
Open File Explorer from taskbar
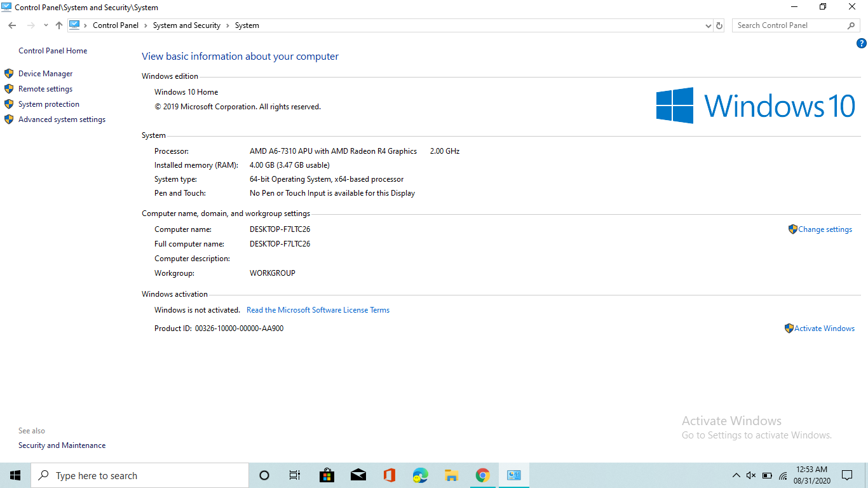452,475
